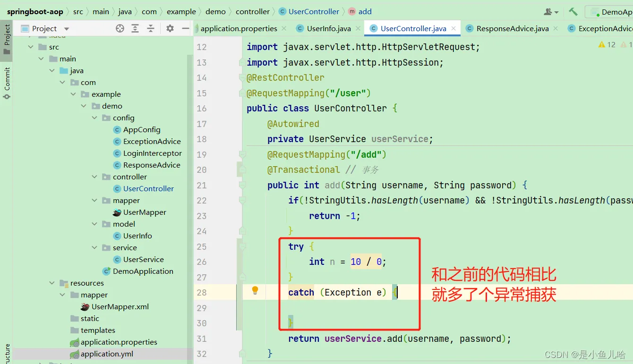Collapse the service package

point(94,248)
